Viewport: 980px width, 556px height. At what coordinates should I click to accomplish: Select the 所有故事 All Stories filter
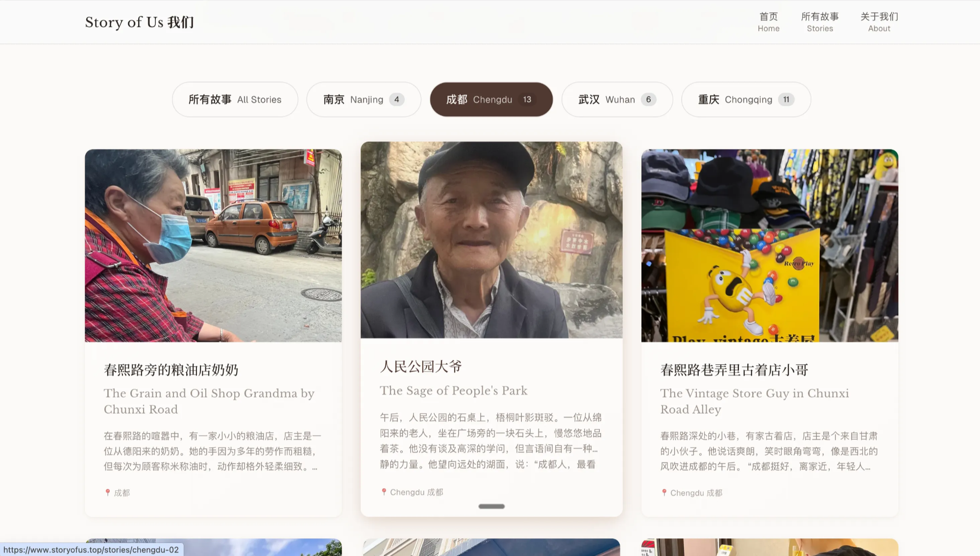[235, 100]
